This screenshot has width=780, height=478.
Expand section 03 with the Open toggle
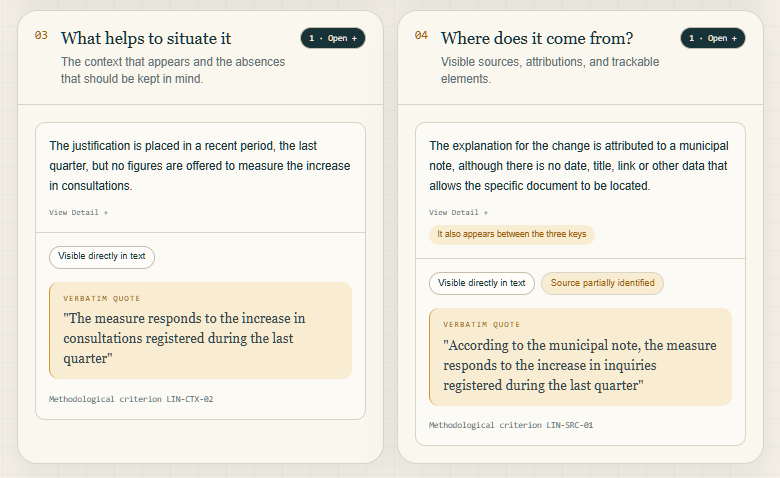333,38
